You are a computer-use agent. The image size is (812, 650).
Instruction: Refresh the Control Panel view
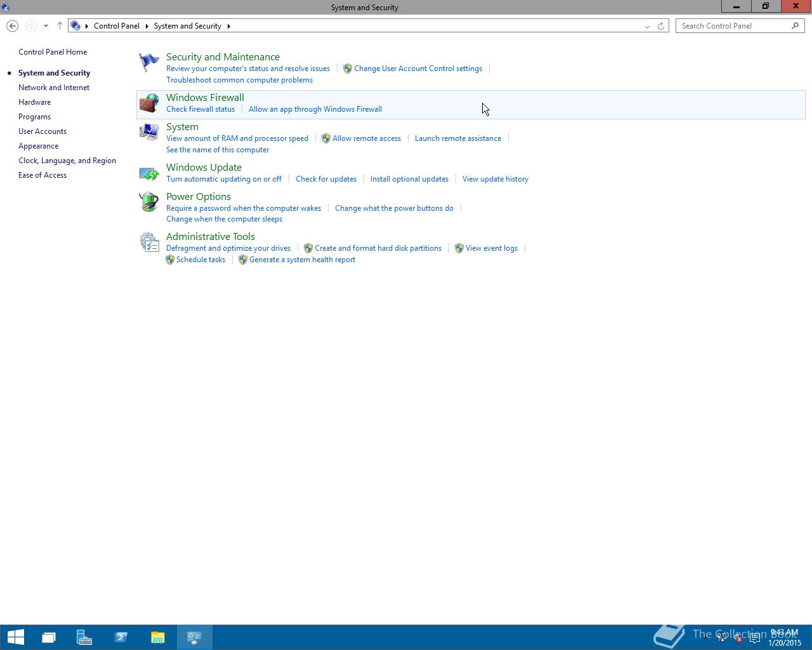pyautogui.click(x=661, y=26)
